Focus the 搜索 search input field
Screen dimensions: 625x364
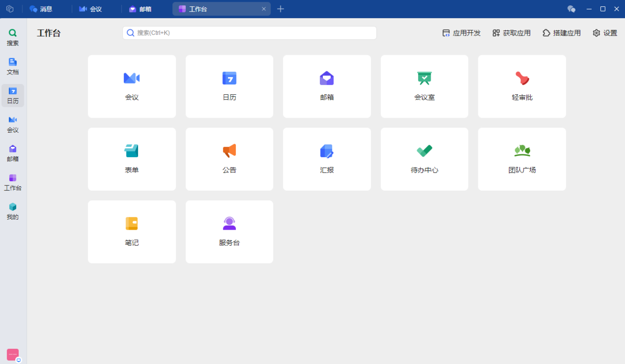pos(250,33)
